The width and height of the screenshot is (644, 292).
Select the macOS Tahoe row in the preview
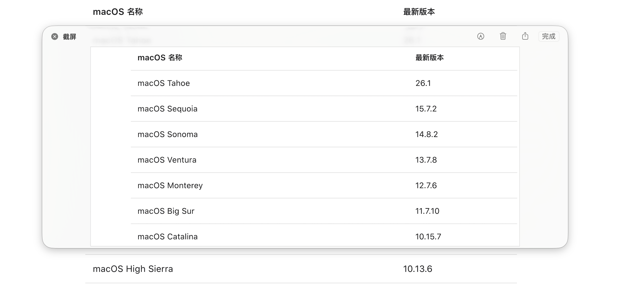(164, 83)
